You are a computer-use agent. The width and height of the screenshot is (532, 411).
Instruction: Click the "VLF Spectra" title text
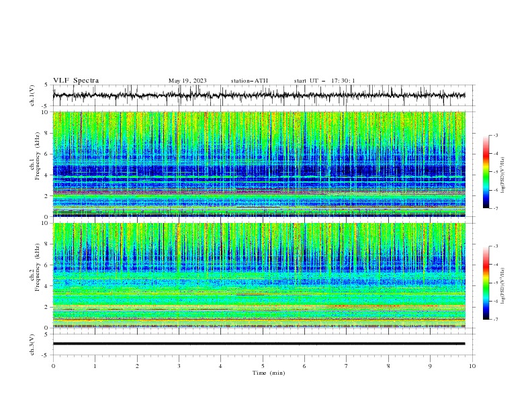tap(76, 81)
